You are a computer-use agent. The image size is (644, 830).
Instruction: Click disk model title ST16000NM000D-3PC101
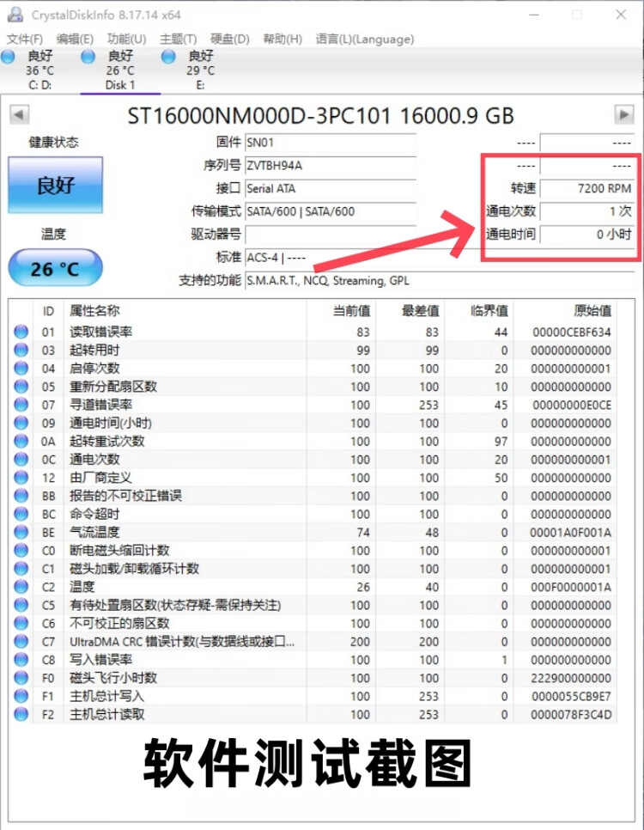(258, 115)
